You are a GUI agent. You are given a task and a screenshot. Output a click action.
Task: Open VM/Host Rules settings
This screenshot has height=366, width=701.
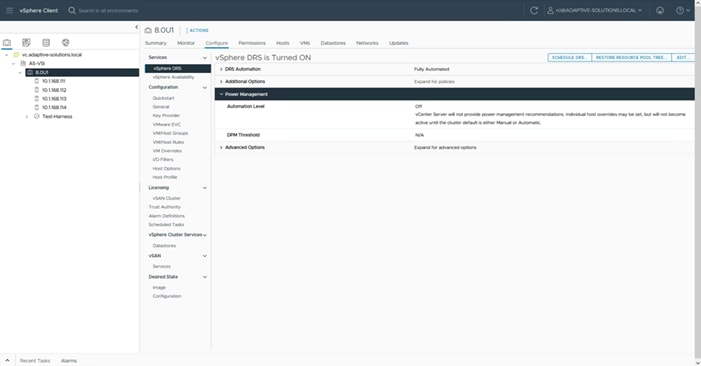click(x=168, y=142)
